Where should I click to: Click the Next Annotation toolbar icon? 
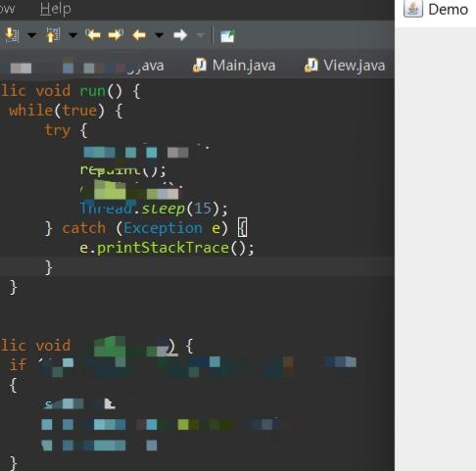pyautogui.click(x=12, y=35)
